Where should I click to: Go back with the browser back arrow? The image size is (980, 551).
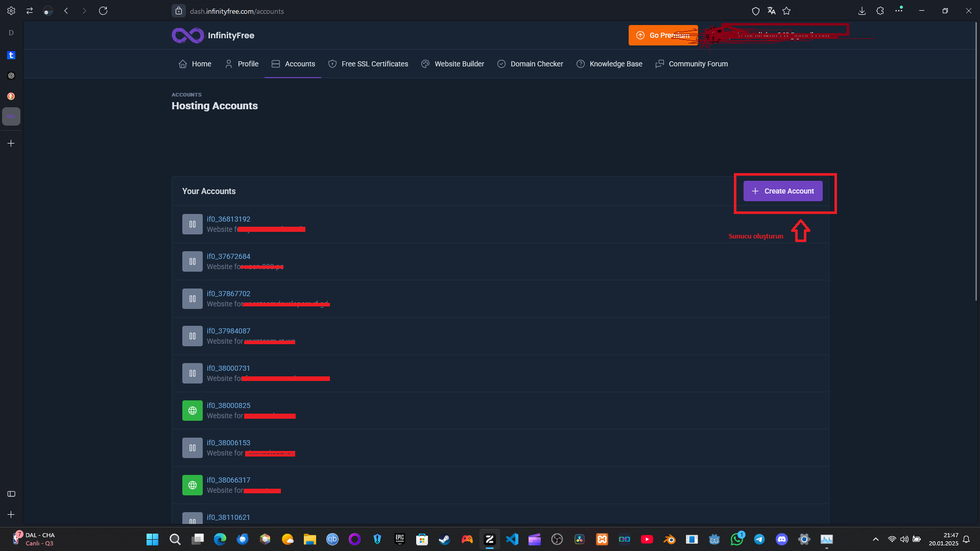[66, 11]
